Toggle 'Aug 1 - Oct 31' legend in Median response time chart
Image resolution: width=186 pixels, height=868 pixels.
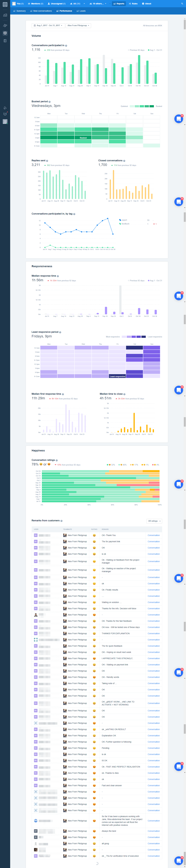tap(155, 281)
